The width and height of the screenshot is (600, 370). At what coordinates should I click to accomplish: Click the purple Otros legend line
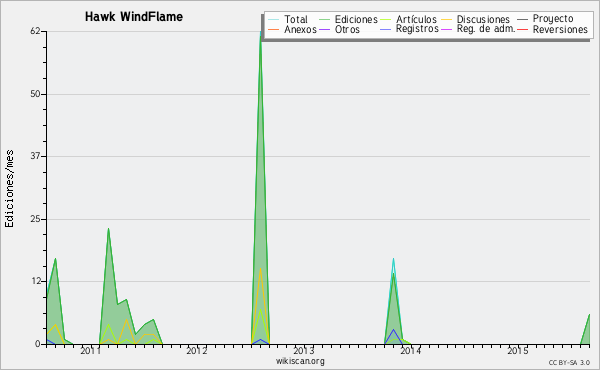(x=324, y=29)
